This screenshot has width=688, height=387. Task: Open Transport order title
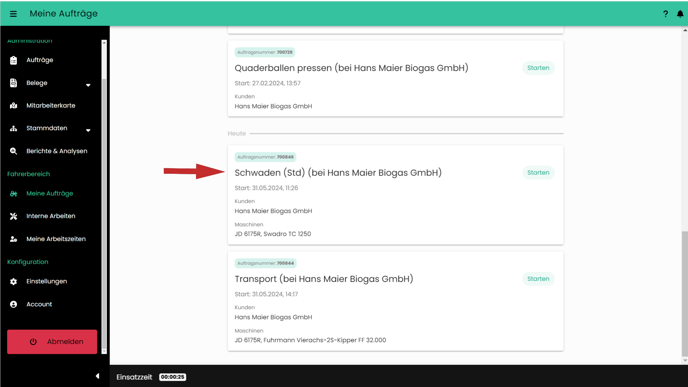pyautogui.click(x=324, y=279)
